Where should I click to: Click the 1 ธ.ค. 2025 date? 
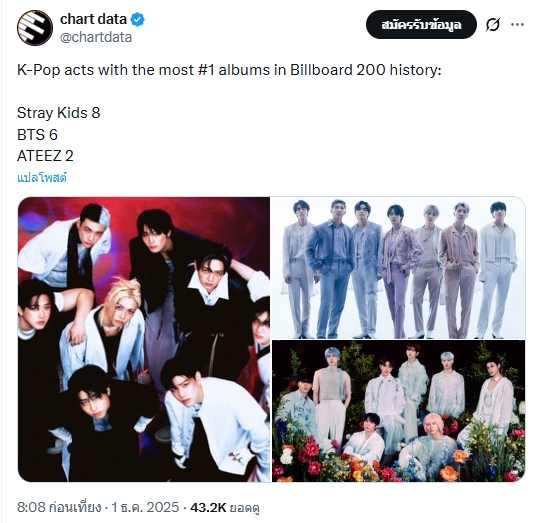(x=145, y=507)
